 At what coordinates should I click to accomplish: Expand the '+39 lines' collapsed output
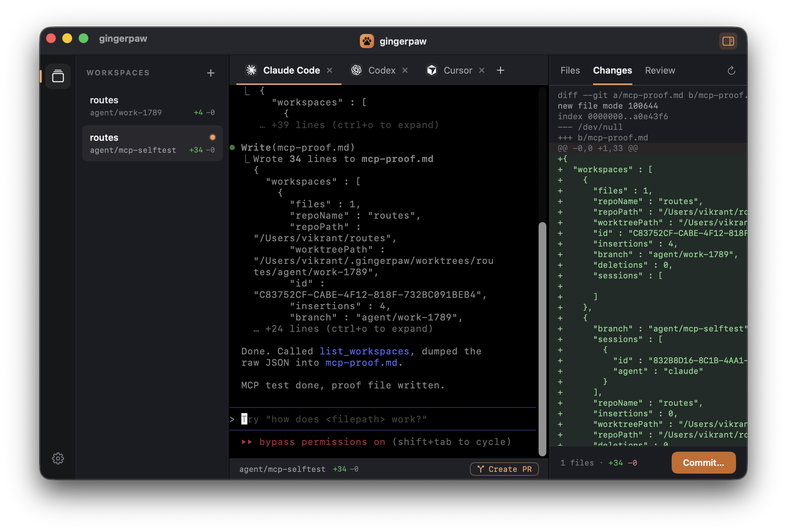[x=349, y=125]
